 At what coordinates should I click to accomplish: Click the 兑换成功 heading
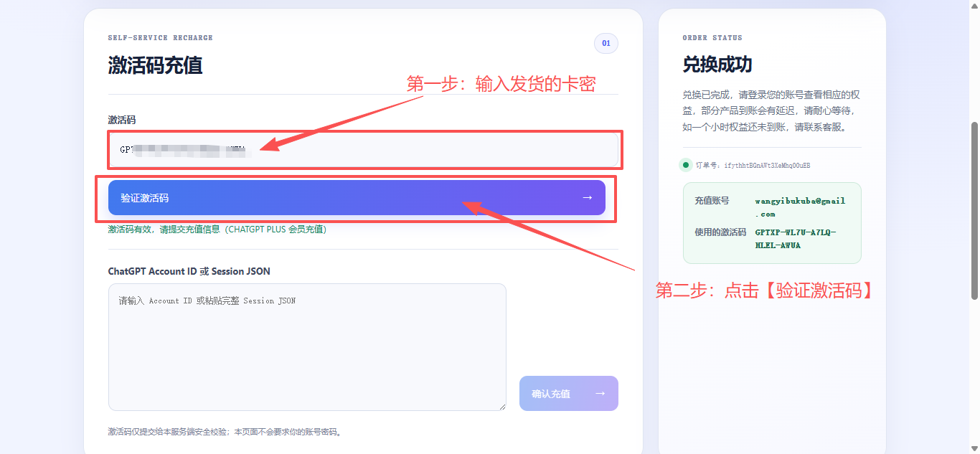[x=717, y=65]
